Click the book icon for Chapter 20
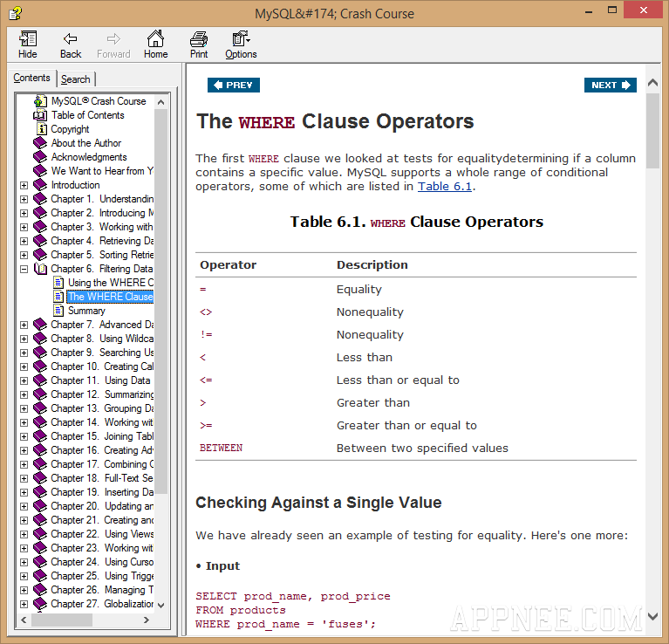Image resolution: width=669 pixels, height=644 pixels. coord(40,506)
